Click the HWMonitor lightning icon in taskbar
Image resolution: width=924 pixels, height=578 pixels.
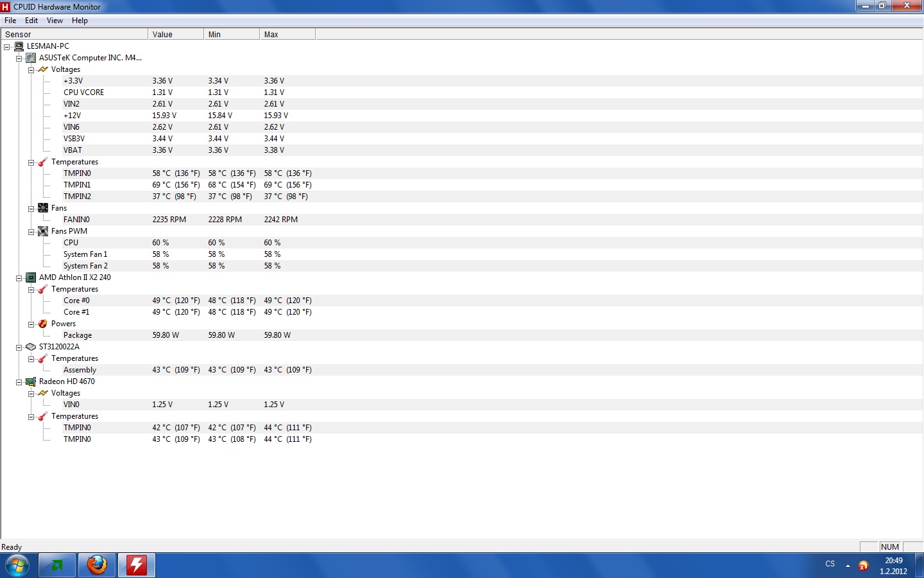point(137,566)
